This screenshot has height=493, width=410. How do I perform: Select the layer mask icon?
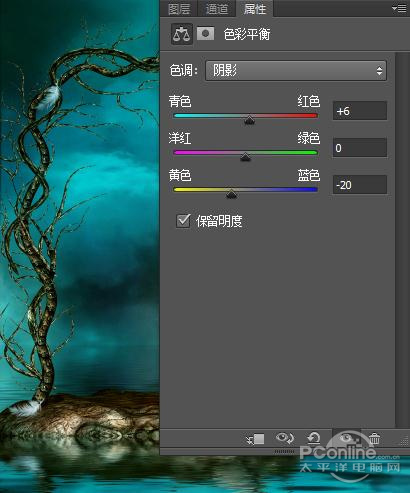[205, 34]
